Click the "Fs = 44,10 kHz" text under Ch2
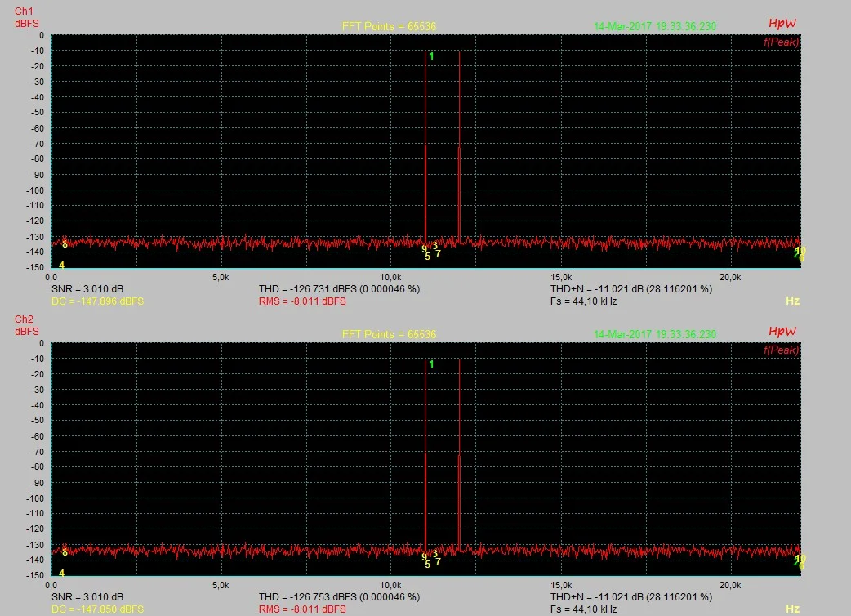 (x=583, y=609)
